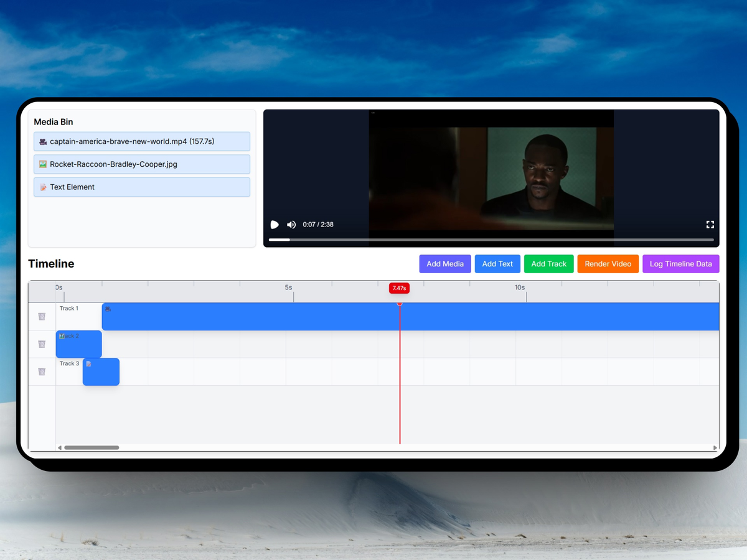Click the video progress seek bar
This screenshot has height=560, width=747.
coord(491,240)
